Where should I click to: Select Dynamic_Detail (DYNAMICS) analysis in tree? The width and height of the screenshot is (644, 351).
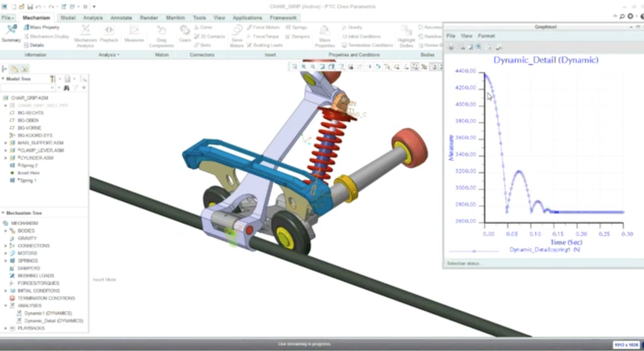pyautogui.click(x=53, y=321)
